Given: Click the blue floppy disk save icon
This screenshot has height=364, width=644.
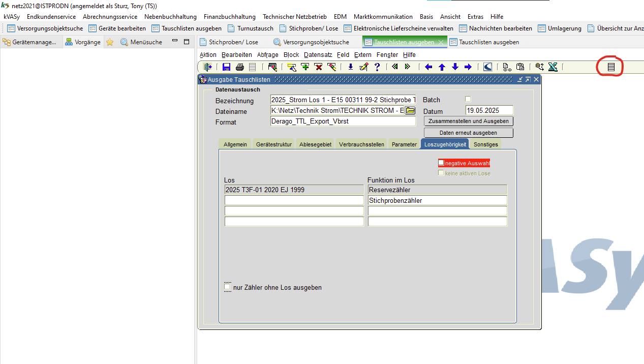Looking at the screenshot, I should [227, 67].
